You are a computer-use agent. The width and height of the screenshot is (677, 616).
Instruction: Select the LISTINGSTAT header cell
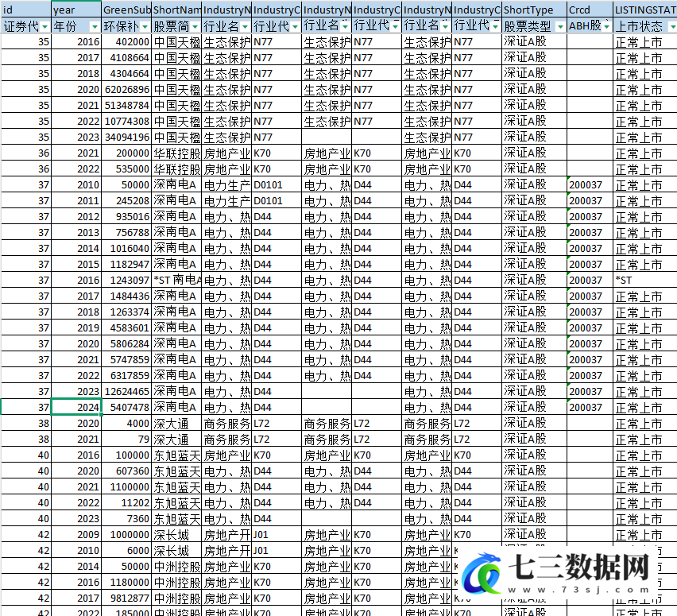pos(645,10)
